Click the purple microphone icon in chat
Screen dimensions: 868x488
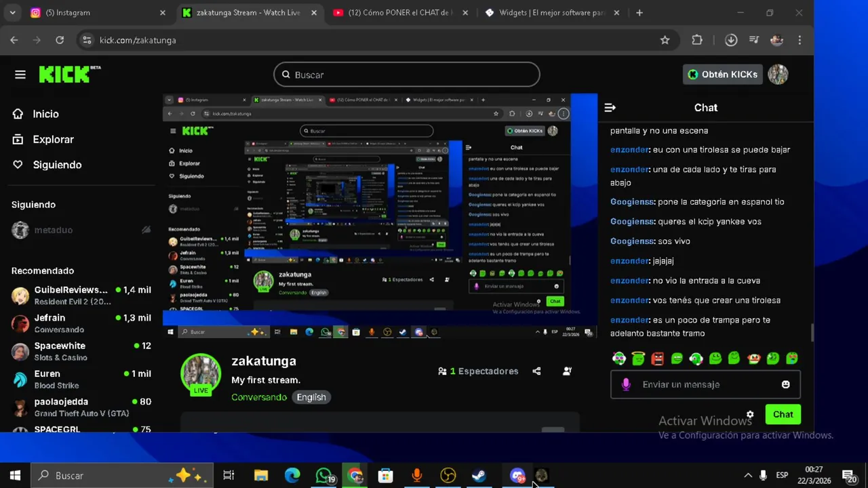click(626, 384)
